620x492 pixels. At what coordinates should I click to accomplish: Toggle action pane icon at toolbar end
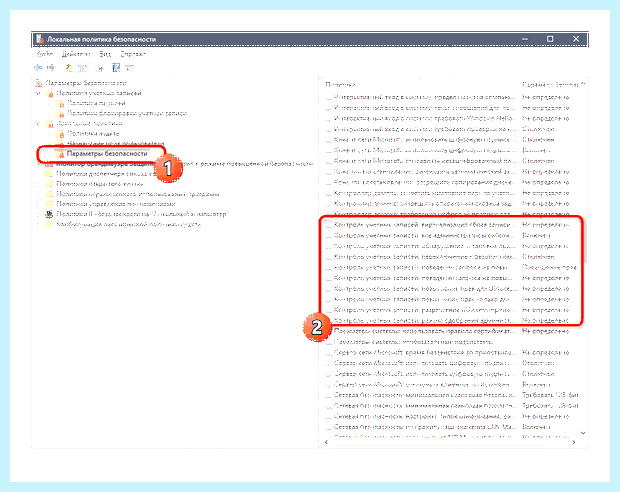point(130,68)
